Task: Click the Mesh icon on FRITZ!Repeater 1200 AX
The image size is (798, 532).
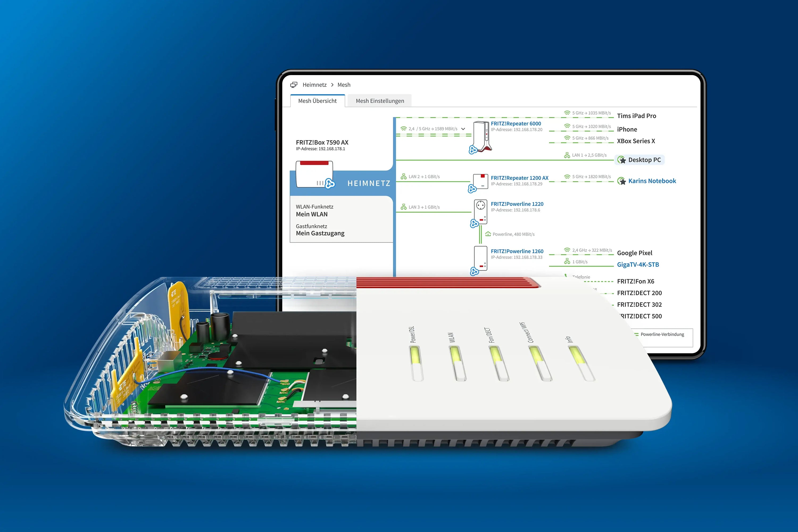Action: (x=473, y=189)
